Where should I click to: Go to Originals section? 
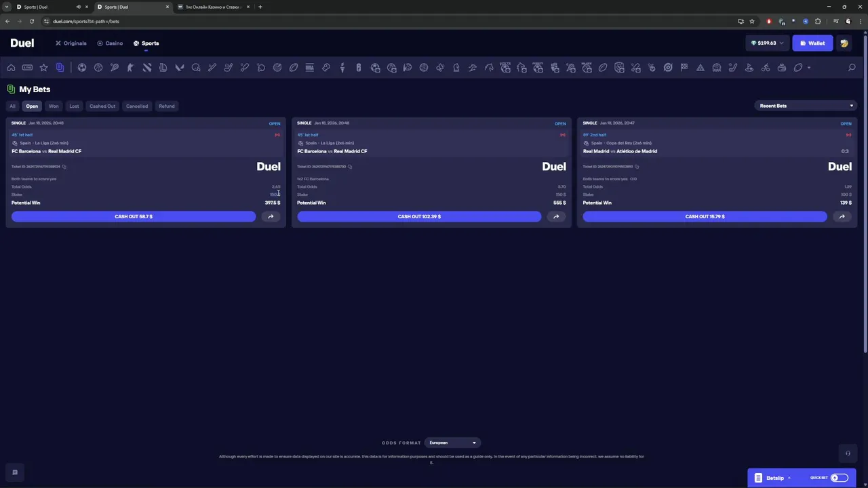71,43
